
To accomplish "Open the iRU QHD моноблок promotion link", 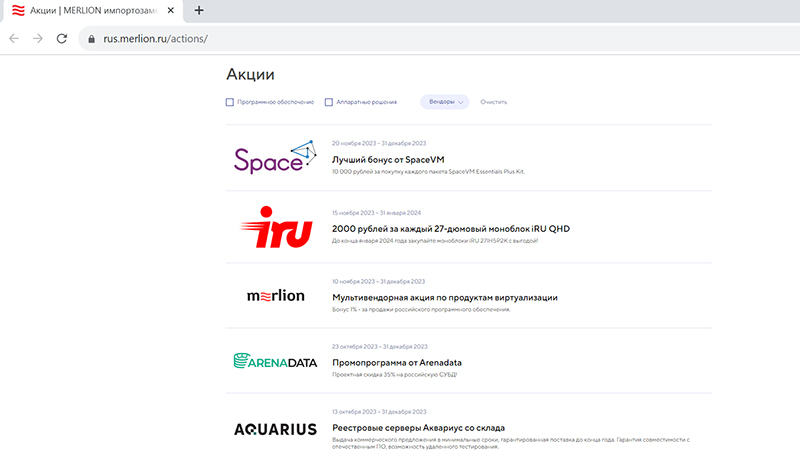I will pyautogui.click(x=450, y=228).
